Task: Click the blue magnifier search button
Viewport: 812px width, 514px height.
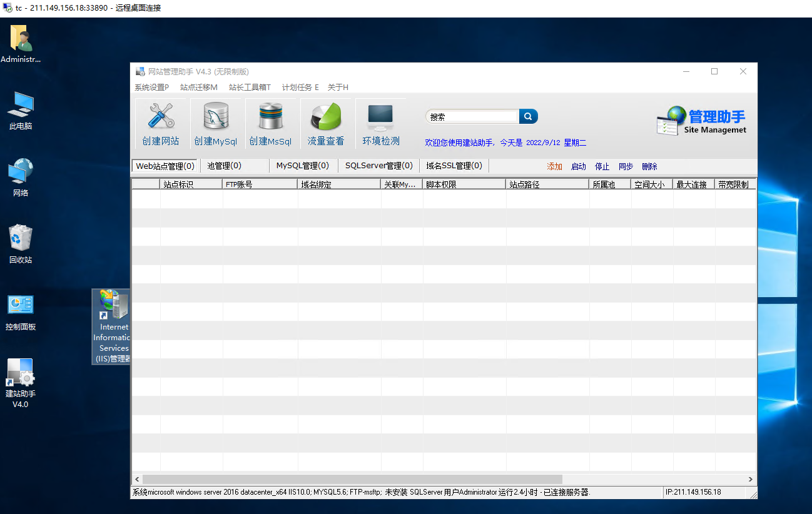Action: coord(528,116)
